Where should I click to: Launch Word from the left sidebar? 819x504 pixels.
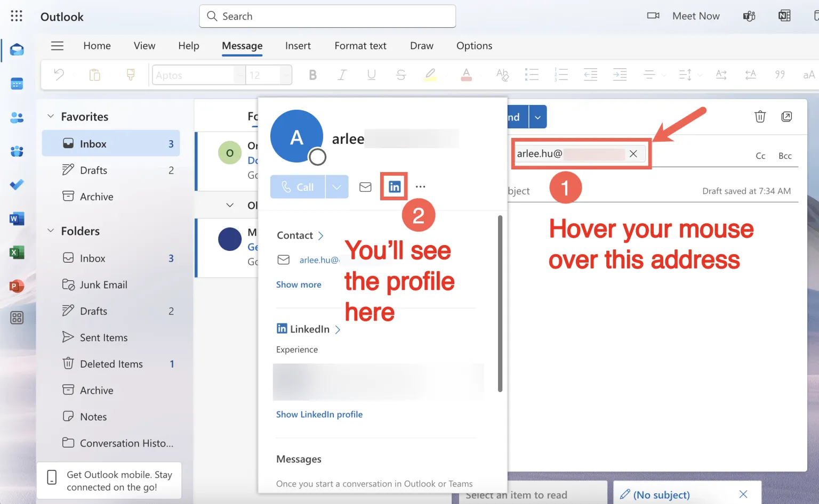(17, 218)
